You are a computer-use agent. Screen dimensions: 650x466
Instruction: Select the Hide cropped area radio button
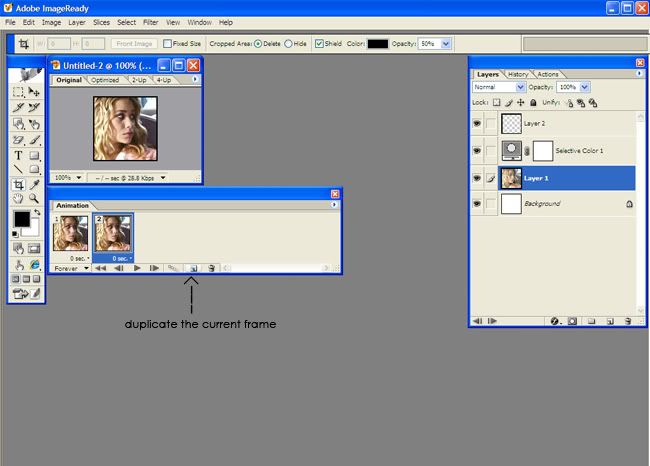pyautogui.click(x=288, y=44)
